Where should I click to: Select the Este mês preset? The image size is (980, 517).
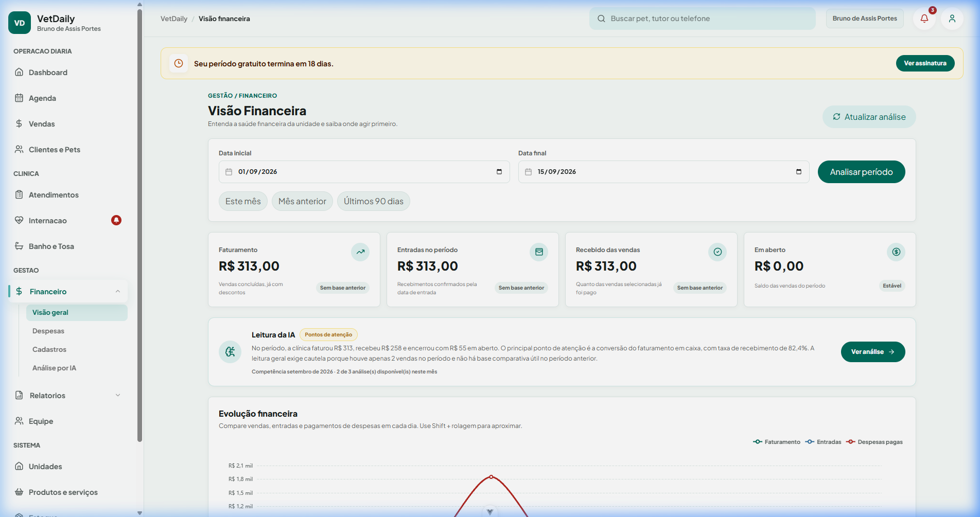(x=243, y=201)
